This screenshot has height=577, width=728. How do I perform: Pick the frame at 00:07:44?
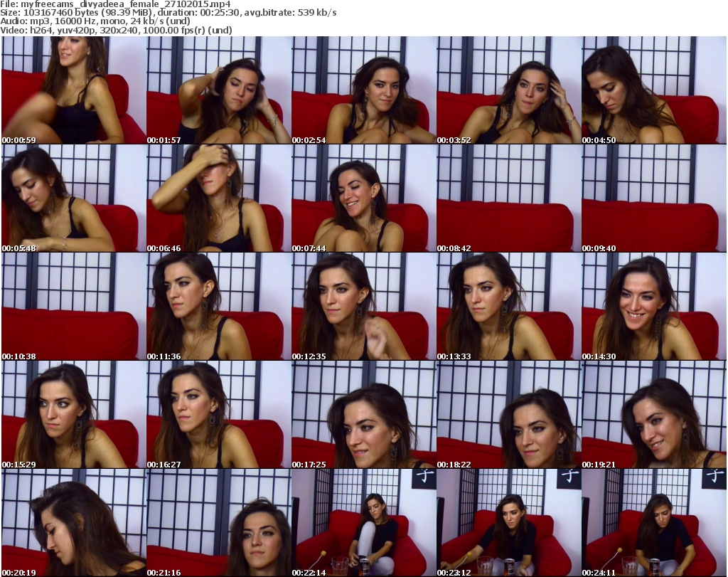tap(363, 198)
